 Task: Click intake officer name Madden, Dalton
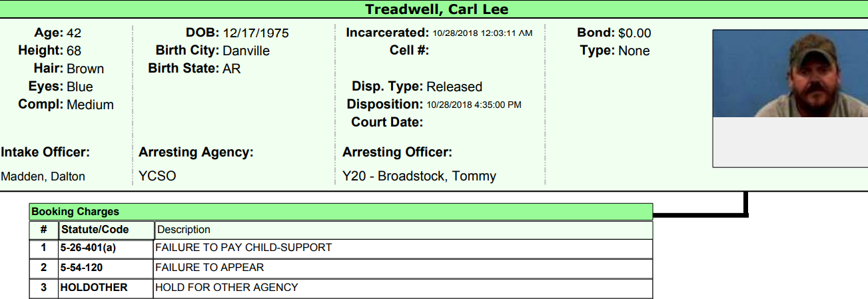pos(43,176)
